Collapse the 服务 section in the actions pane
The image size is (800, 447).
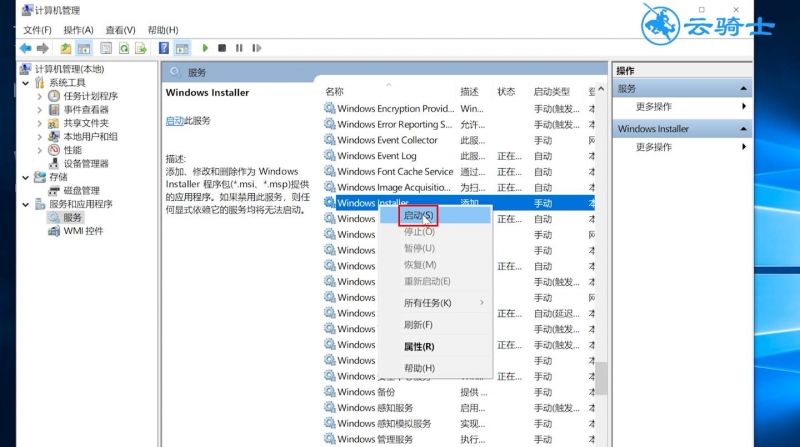coord(743,88)
